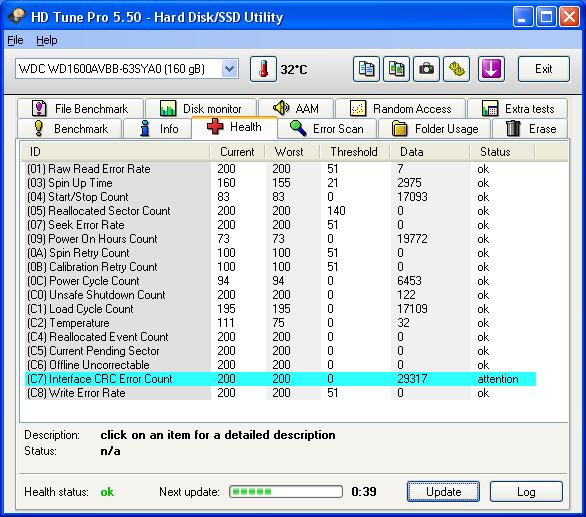586x517 pixels.
Task: Save screenshot using camera icon
Action: 426,69
